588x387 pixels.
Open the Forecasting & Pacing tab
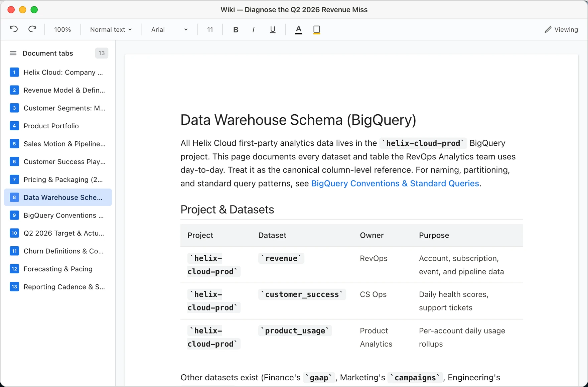58,269
